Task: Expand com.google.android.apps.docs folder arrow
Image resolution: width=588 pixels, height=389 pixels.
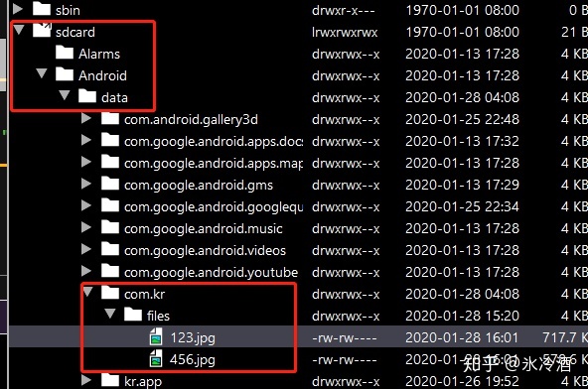Action: click(x=86, y=140)
